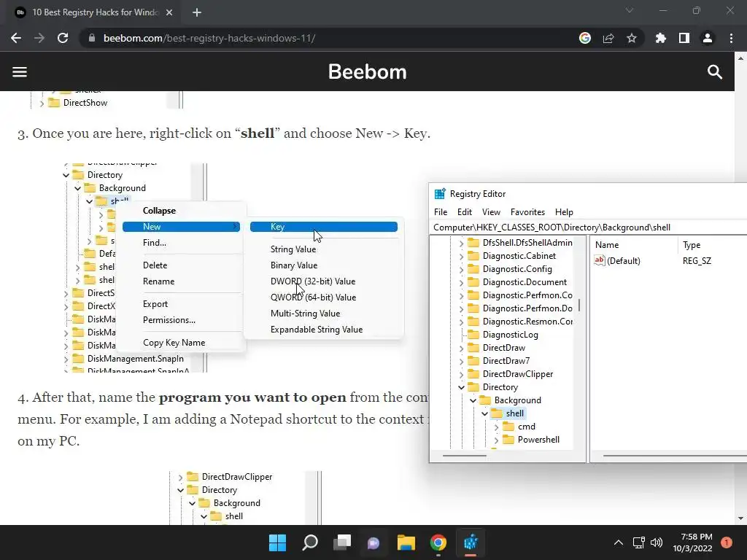Select the DirectDraw7 key
747x560 pixels.
499,361
